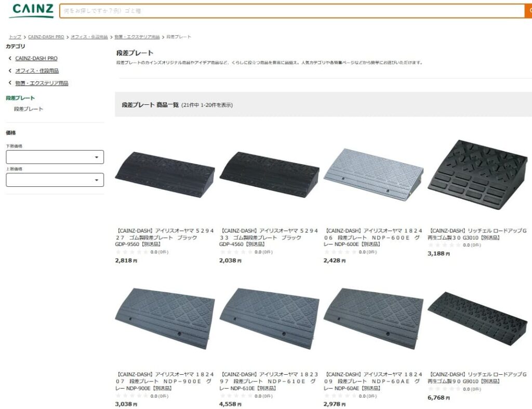This screenshot has height=409, width=532.
Task: Open GDP-9560 black rubber plate image
Action: point(165,174)
